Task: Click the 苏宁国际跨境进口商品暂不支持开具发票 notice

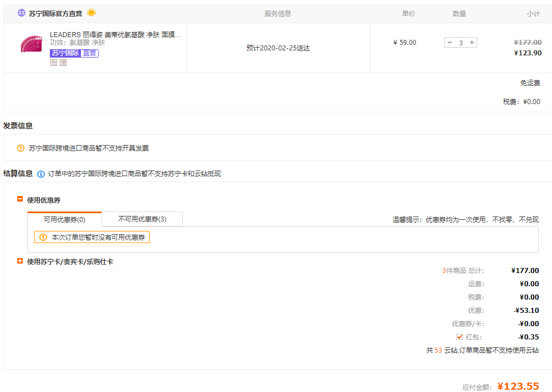Action: pyautogui.click(x=89, y=148)
